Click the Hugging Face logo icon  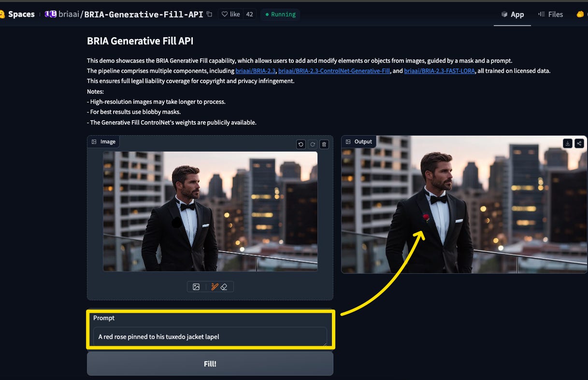tap(1, 14)
